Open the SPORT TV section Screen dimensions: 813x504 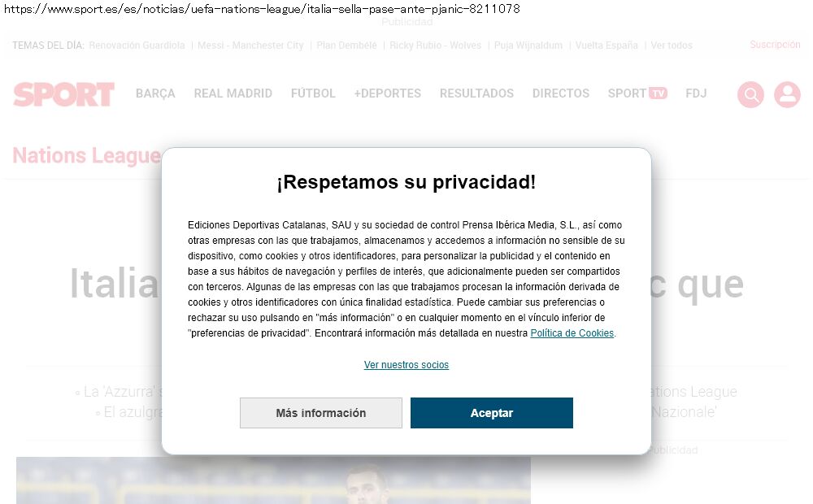pos(637,93)
